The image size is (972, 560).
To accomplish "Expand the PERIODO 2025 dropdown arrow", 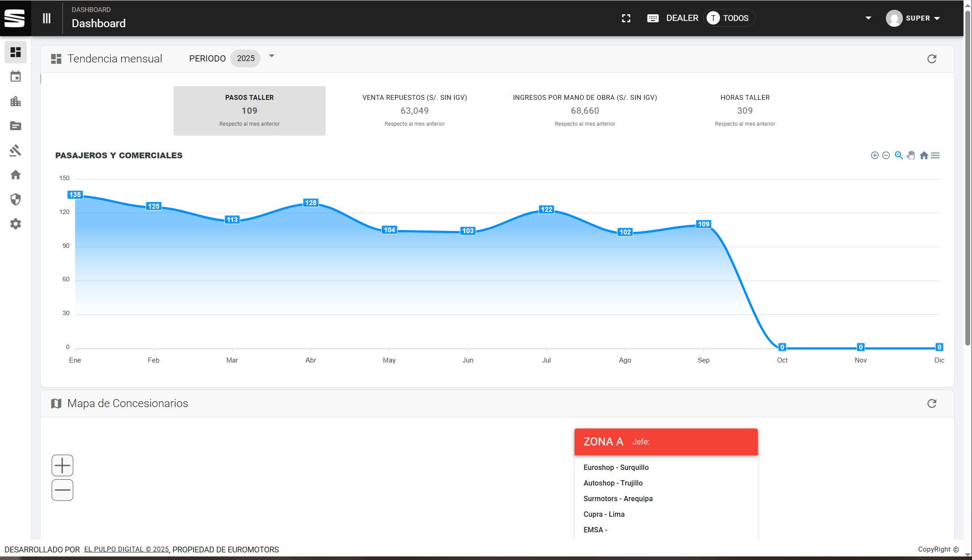I will point(271,56).
